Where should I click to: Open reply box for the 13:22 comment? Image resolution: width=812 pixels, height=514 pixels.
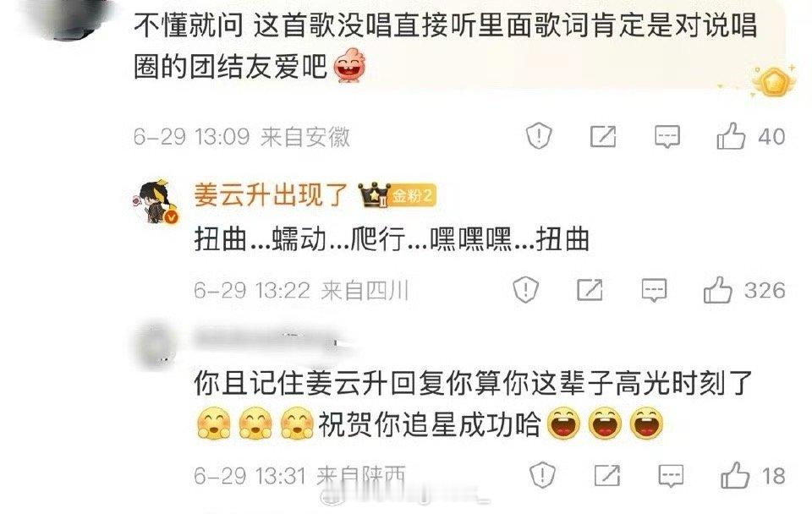click(654, 290)
